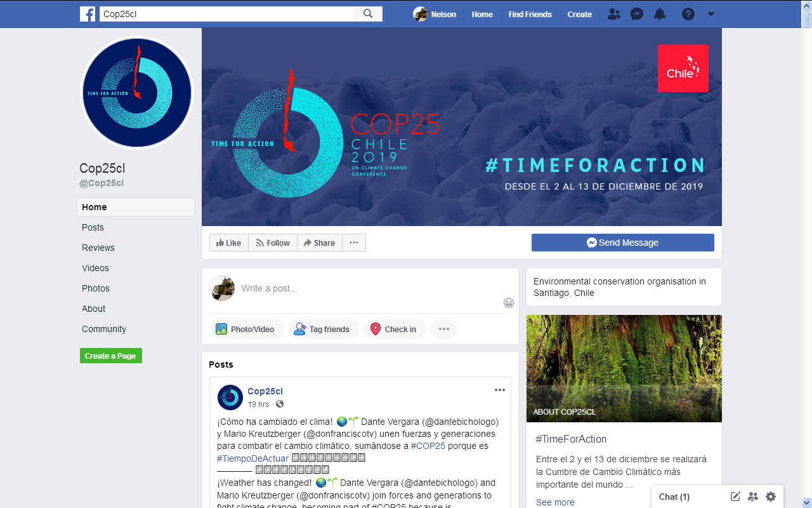Open Friend Requests icon in top bar
This screenshot has height=508, width=812.
613,14
